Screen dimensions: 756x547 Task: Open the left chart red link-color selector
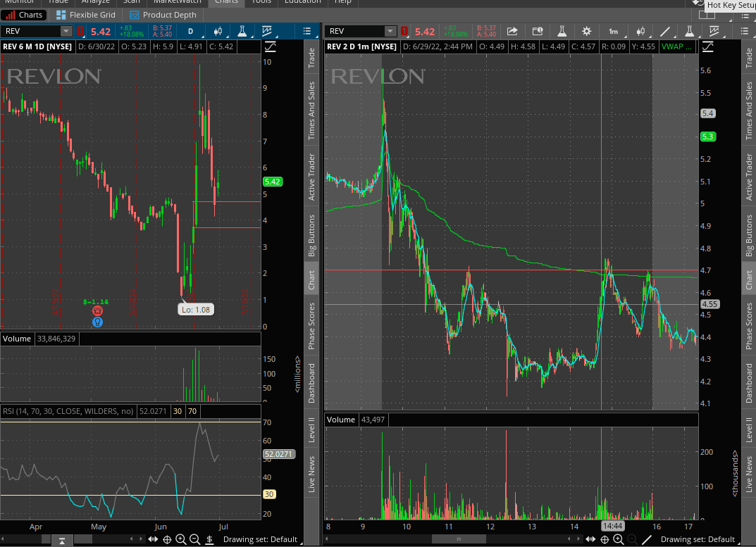coord(80,31)
